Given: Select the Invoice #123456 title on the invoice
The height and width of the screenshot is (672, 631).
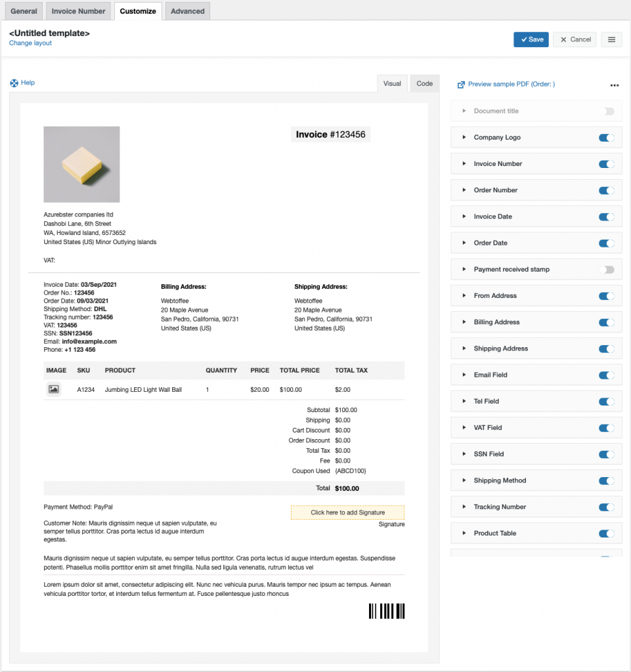Looking at the screenshot, I should coord(330,135).
